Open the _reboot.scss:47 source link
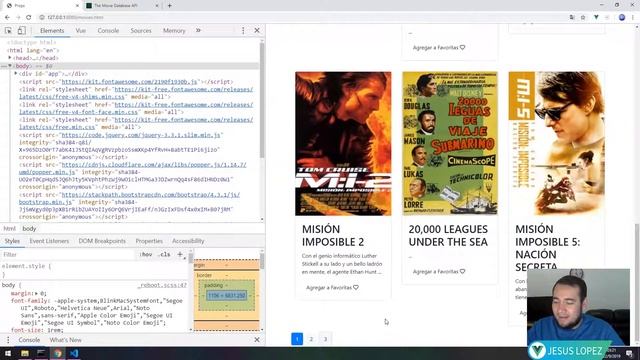 click(162, 285)
